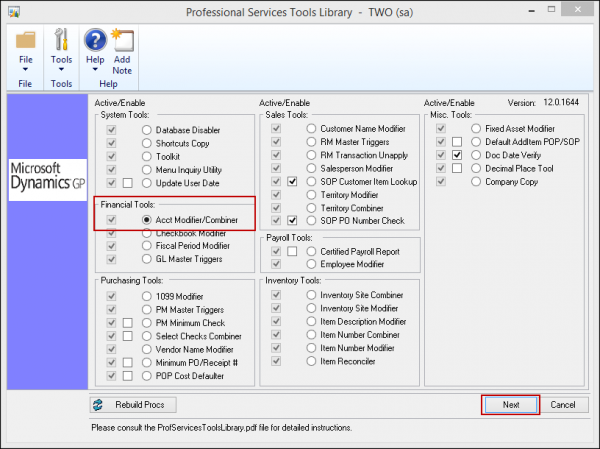This screenshot has height=449, width=600.
Task: Enable the Select Checks Combiner checkbox
Action: click(x=128, y=336)
